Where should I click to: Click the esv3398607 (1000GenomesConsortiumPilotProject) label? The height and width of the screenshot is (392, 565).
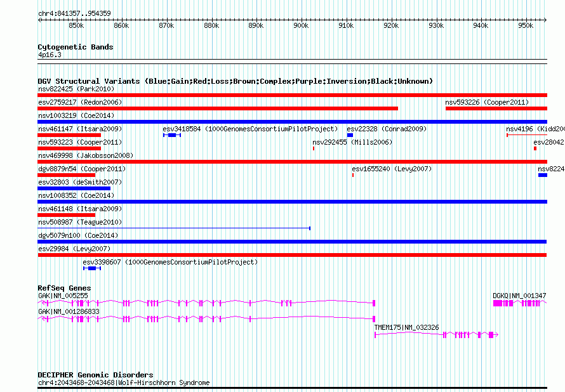pyautogui.click(x=170, y=262)
